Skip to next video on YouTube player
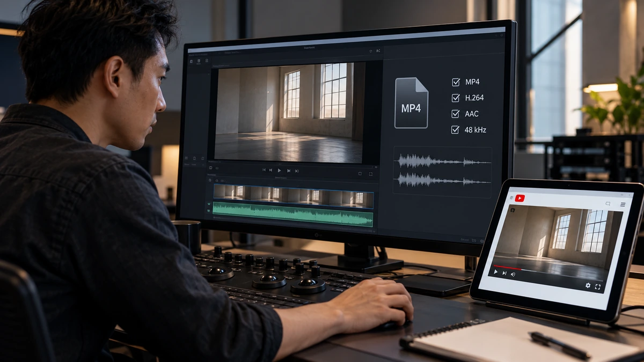 click(x=504, y=273)
